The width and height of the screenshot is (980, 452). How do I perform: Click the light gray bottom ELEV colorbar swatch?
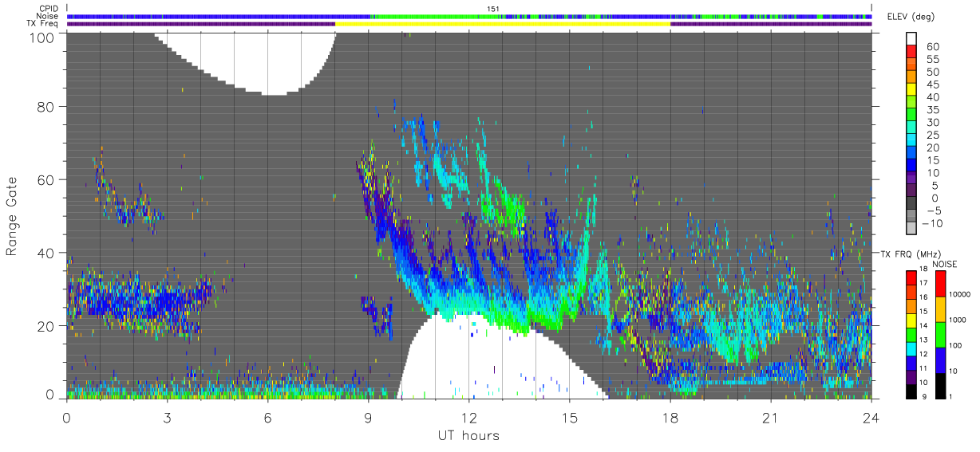pyautogui.click(x=913, y=230)
